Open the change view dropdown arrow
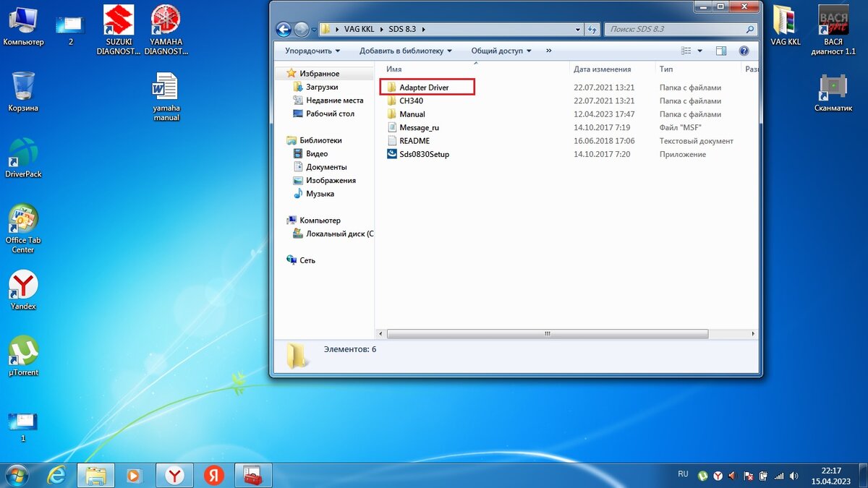The width and height of the screenshot is (868, 488). 699,51
